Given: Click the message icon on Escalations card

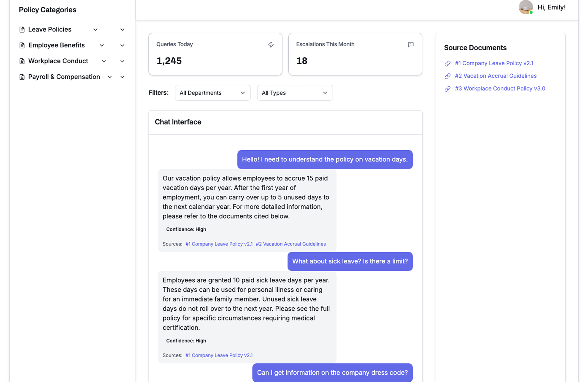Looking at the screenshot, I should [411, 45].
